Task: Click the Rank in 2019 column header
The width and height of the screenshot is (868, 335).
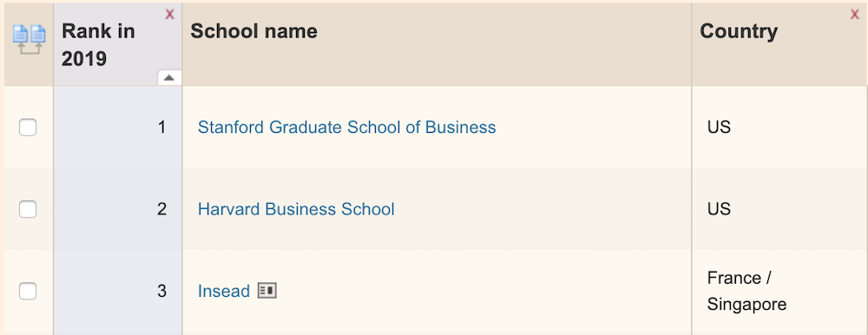Action: click(x=98, y=45)
